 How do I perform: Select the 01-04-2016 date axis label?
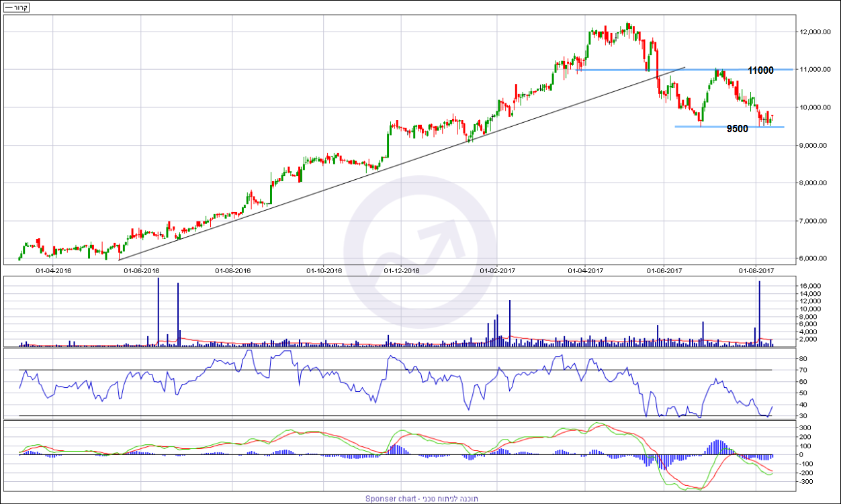(53, 270)
